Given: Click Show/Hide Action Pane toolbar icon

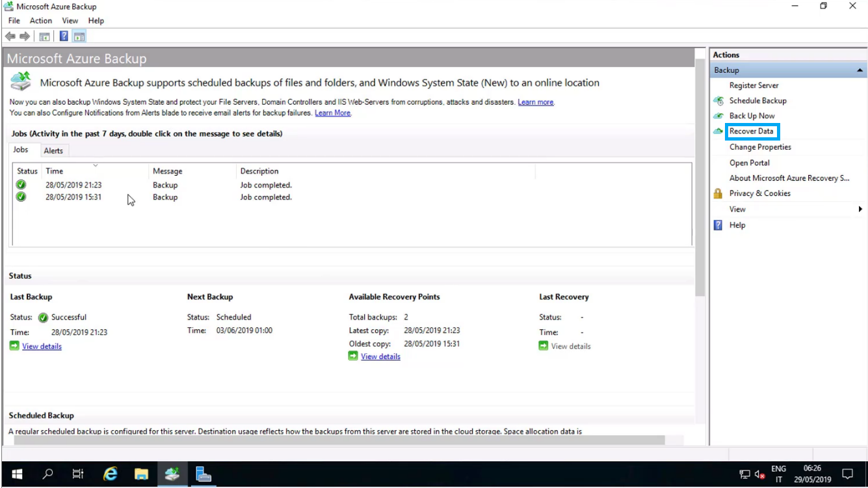Looking at the screenshot, I should [x=79, y=36].
